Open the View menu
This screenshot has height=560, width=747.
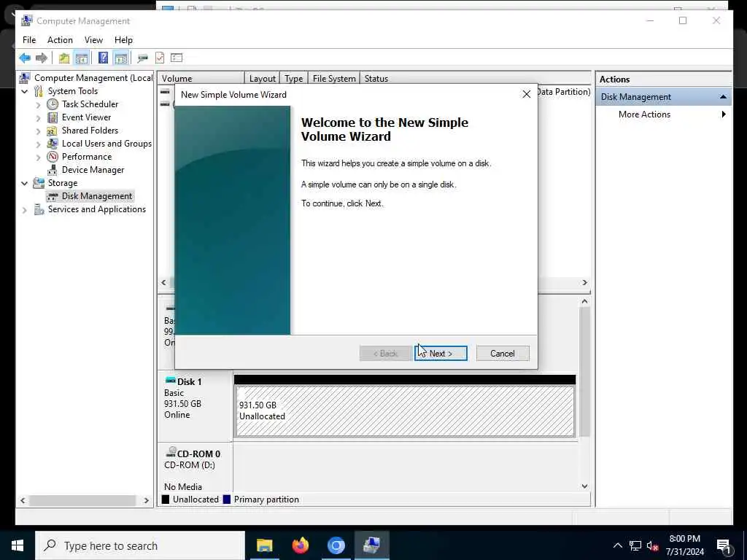coord(93,40)
